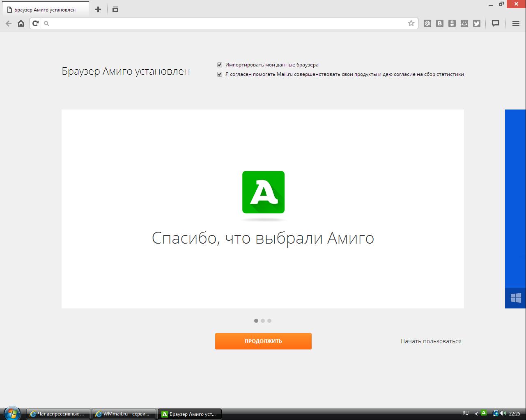Switch to 'Чат депрессивных' taskbar window

point(58,414)
